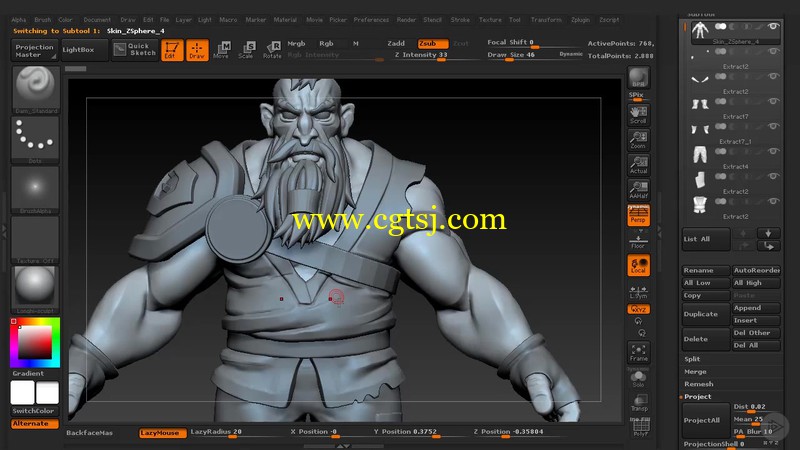
Task: Open the Preferences menu
Action: pyautogui.click(x=371, y=20)
